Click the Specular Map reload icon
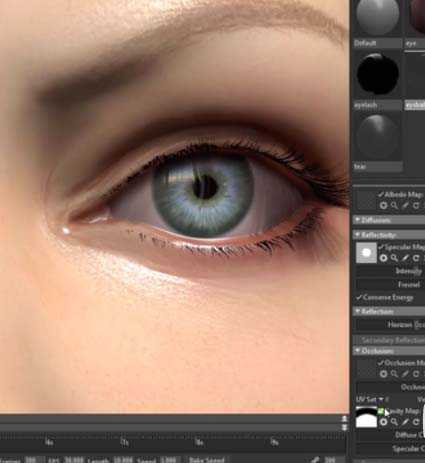Screen dimensions: 425x463 pos(416,258)
